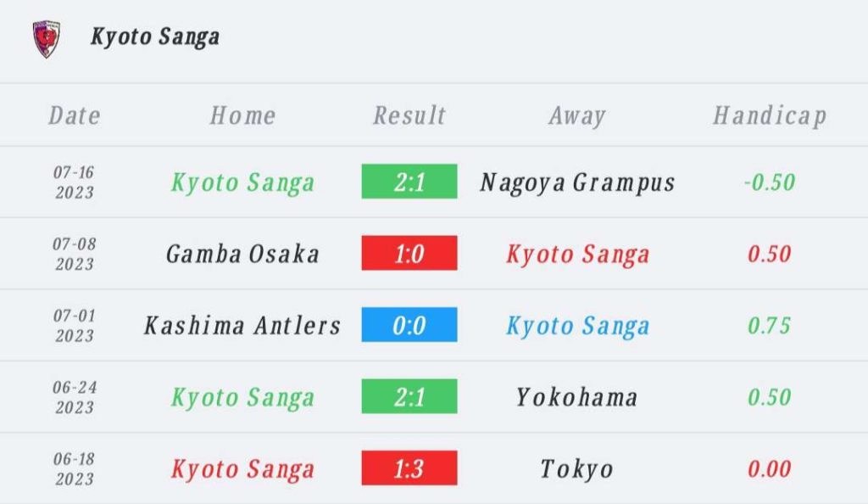Click the Result column header
The height and width of the screenshot is (504, 868).
coord(409,115)
